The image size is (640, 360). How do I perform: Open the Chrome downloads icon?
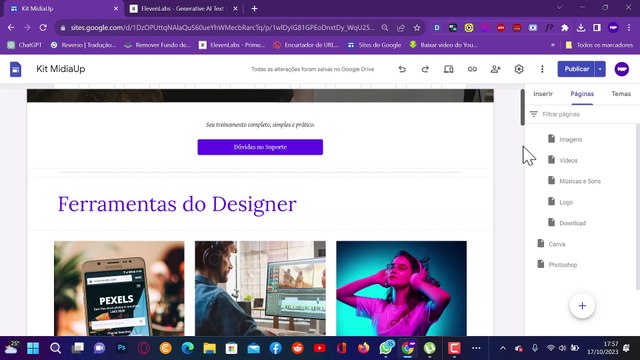[x=581, y=28]
